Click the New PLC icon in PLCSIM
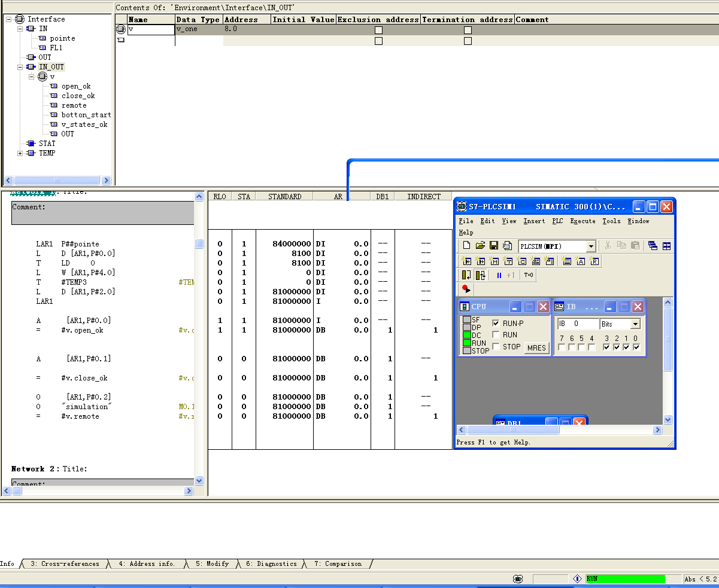Screen dimensions: 719x588 467,246
